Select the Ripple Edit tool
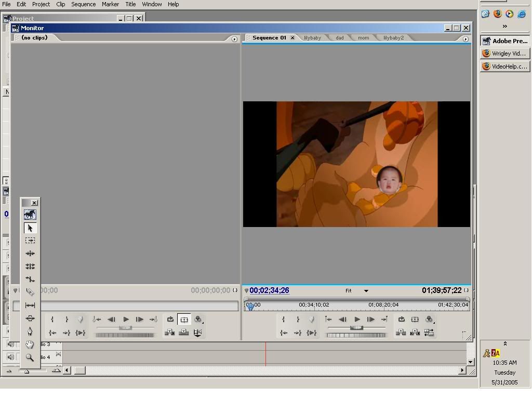Screen dimensions: 532x399 pyautogui.click(x=30, y=254)
